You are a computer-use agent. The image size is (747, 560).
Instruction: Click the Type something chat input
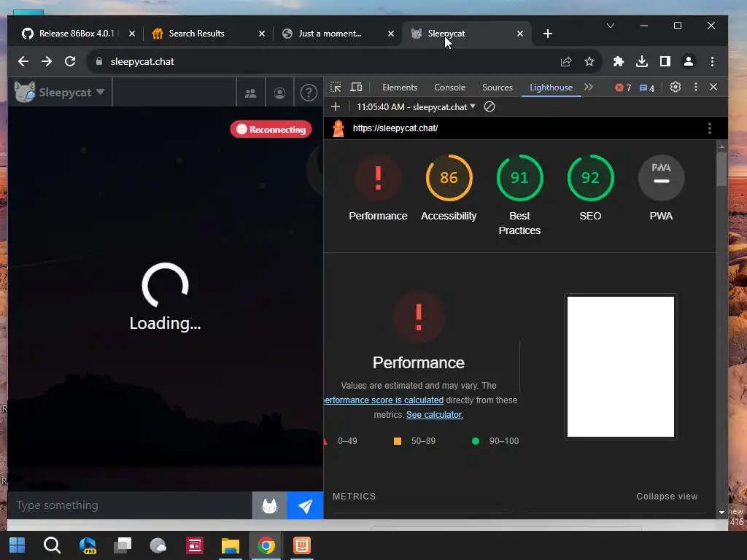click(x=130, y=506)
